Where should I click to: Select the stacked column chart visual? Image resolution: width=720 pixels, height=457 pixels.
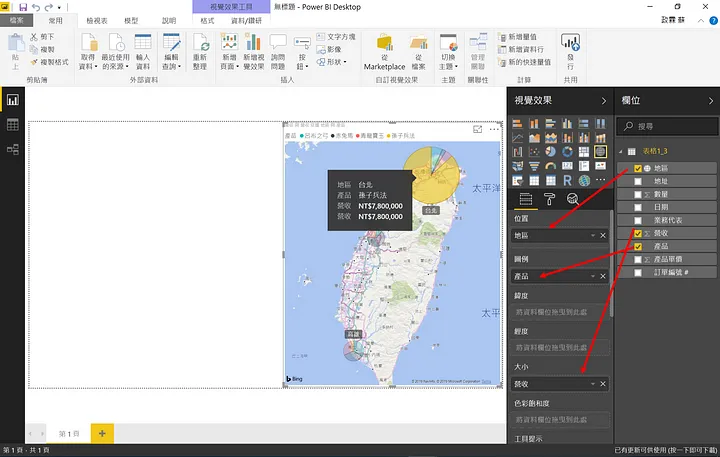click(x=534, y=124)
